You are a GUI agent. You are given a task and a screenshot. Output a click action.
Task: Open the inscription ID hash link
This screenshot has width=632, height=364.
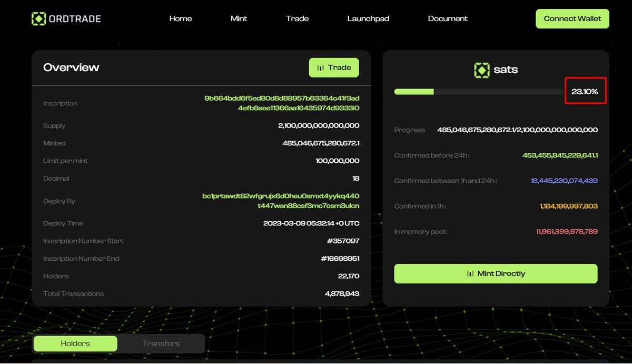[282, 103]
